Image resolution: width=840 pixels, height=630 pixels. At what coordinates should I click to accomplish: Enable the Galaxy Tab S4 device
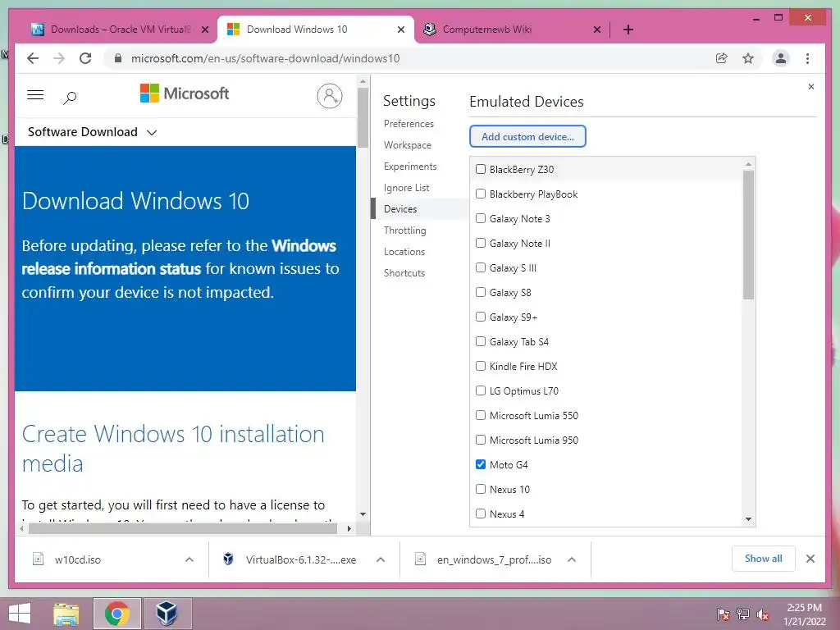tap(481, 342)
